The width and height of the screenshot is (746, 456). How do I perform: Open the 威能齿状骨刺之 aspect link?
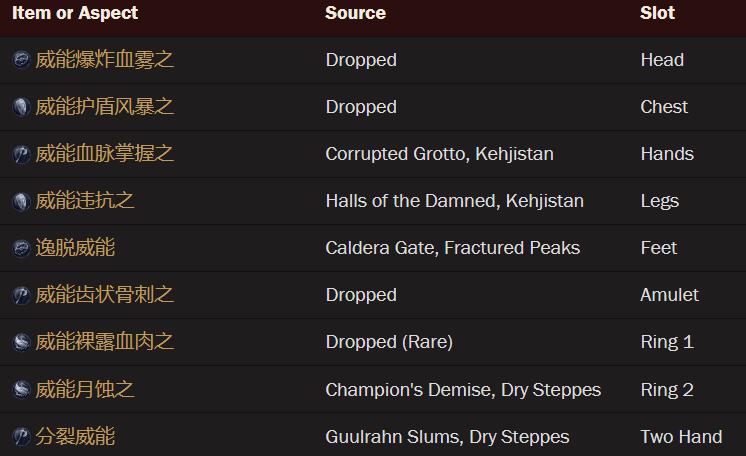(105, 295)
